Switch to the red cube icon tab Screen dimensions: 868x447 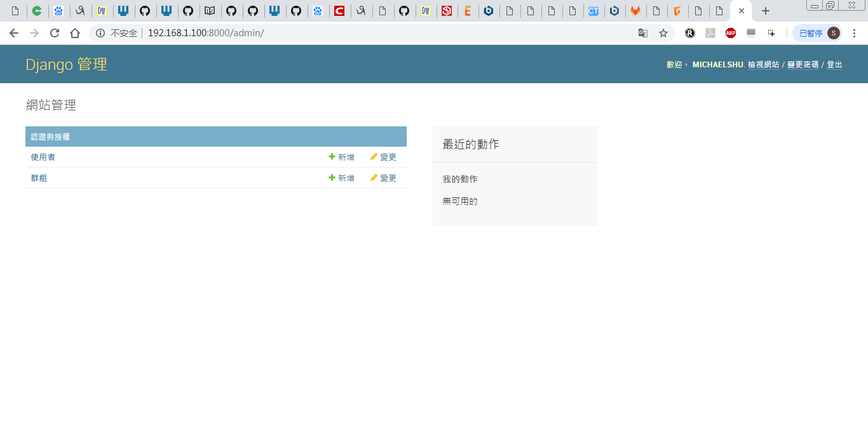pyautogui.click(x=447, y=11)
